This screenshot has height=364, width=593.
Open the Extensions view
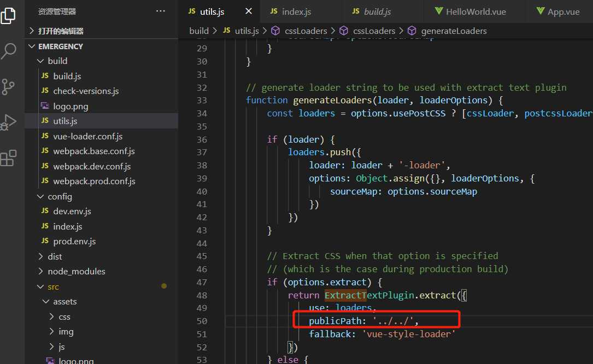(8, 158)
